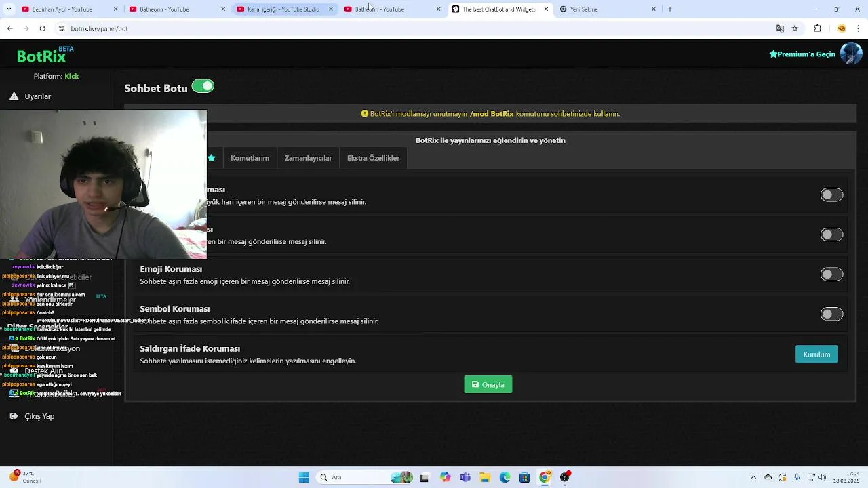
Task: Click the webcam overlay video
Action: click(x=103, y=184)
